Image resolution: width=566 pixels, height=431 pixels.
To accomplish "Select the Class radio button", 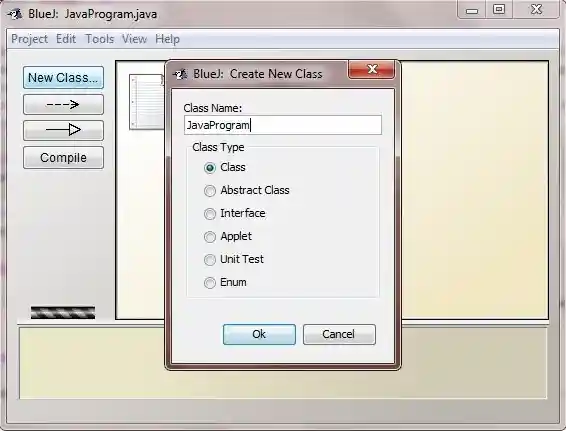I will [x=210, y=168].
